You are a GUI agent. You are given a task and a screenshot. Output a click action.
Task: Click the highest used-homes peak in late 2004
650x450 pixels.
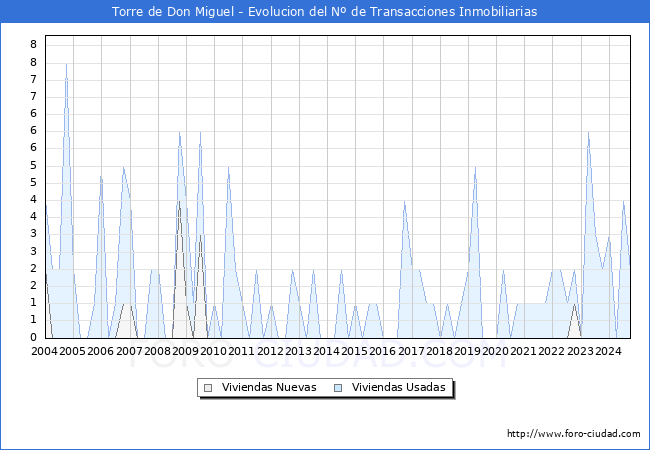pyautogui.click(x=66, y=64)
